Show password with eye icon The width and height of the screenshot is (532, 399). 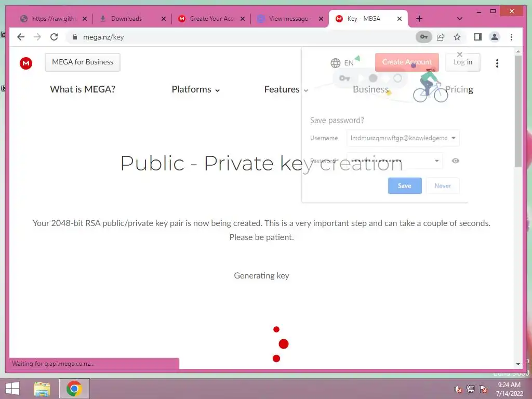455,161
